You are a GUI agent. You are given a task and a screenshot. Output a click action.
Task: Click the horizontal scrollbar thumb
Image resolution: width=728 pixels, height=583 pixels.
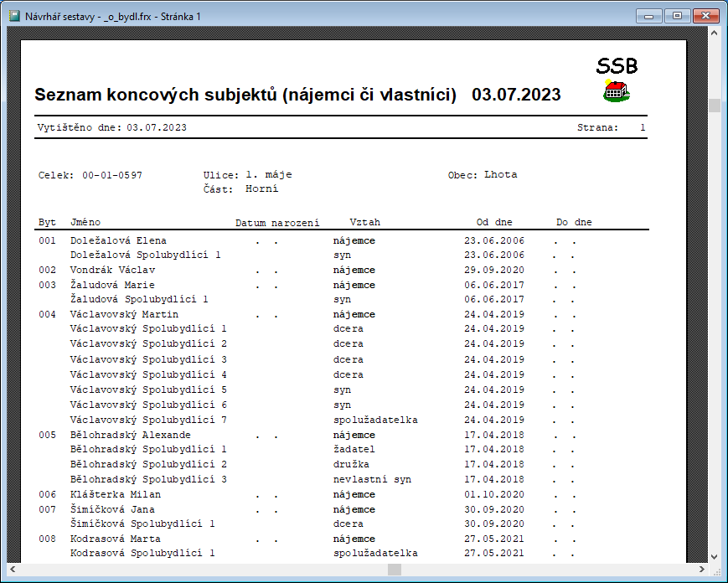[394, 570]
